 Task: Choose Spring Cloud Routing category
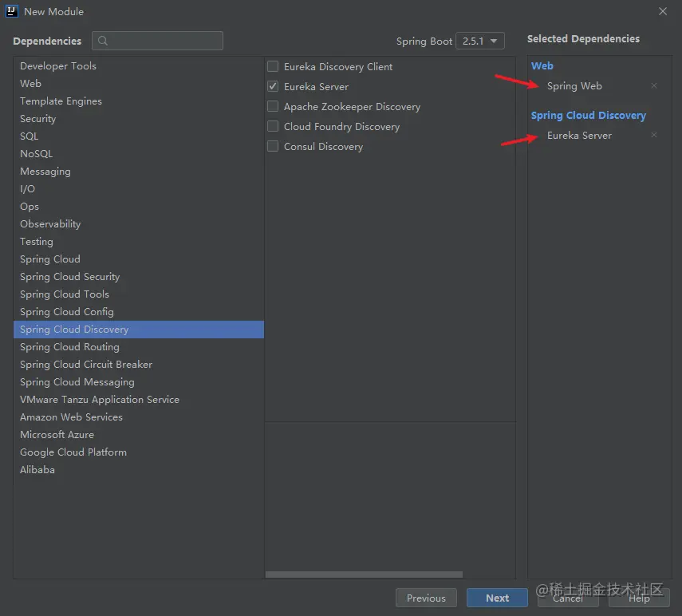[139, 347]
